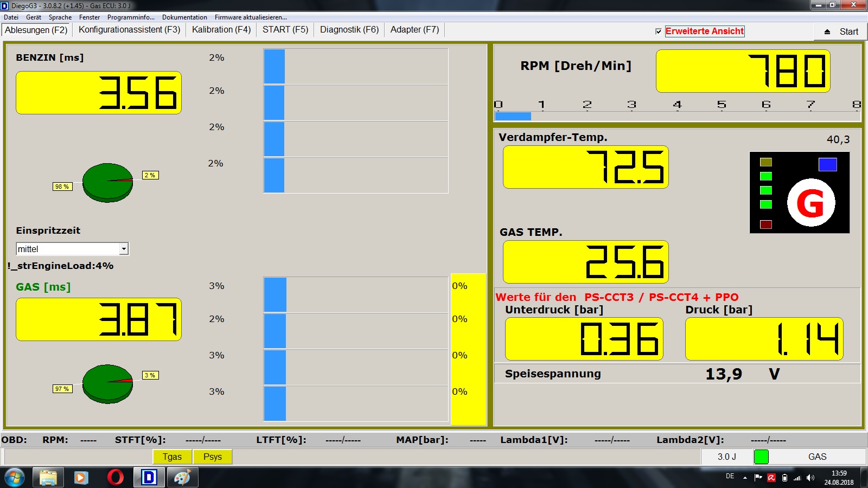
Task: Click the gas injection pie chart
Action: pyautogui.click(x=107, y=384)
